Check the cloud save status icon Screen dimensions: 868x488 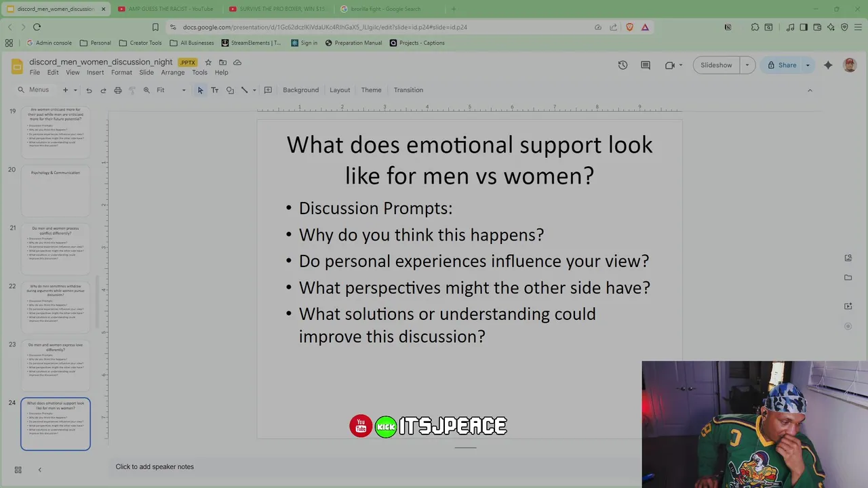[237, 62]
